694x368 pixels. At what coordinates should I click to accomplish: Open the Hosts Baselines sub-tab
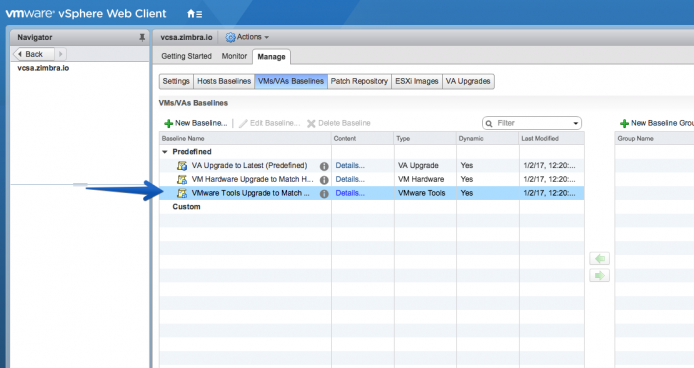click(x=224, y=81)
